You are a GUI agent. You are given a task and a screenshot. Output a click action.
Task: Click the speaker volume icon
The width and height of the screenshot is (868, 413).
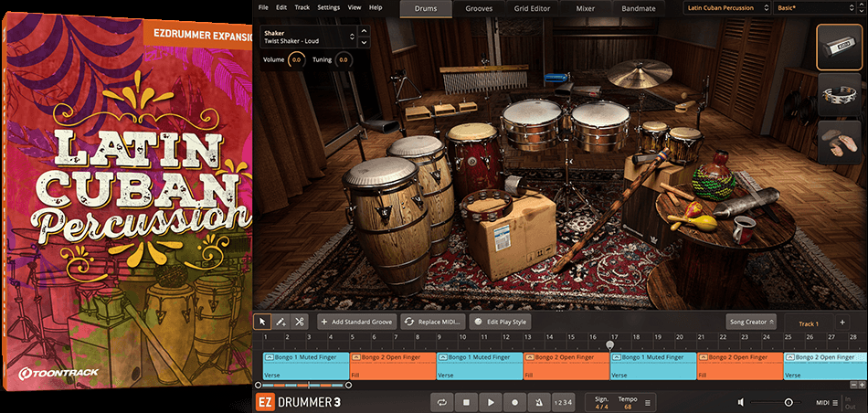pyautogui.click(x=741, y=402)
